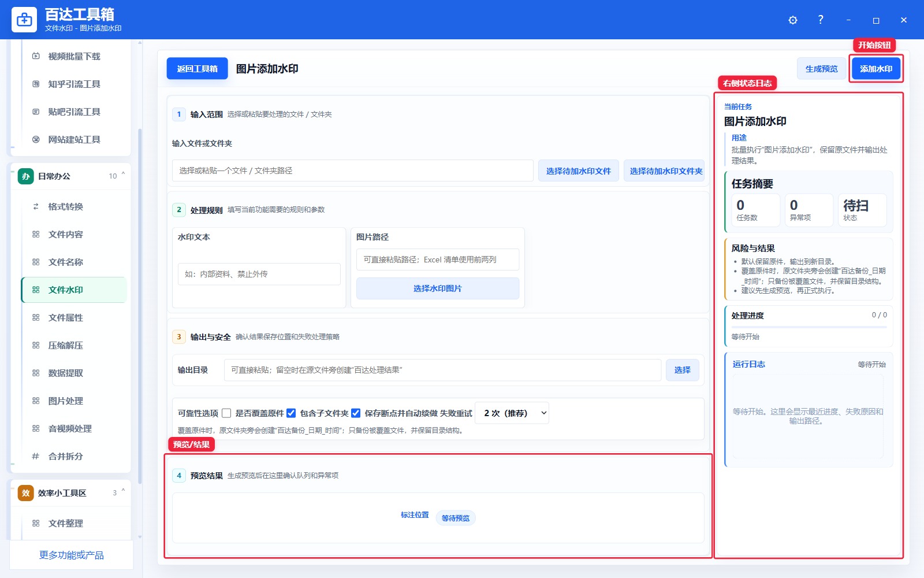Open the 数据提取 sidebar item
This screenshot has height=578, width=924.
(74, 373)
